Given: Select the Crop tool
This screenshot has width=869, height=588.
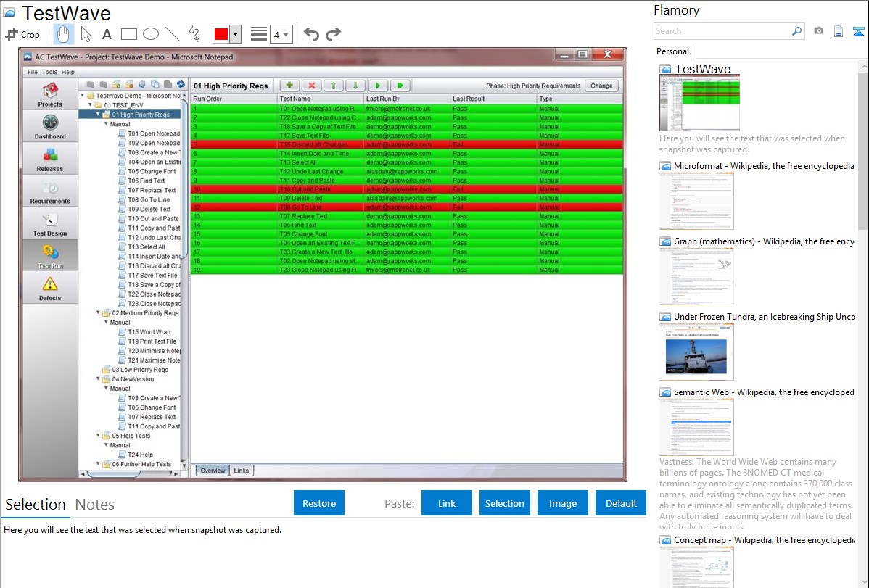Looking at the screenshot, I should 22,34.
